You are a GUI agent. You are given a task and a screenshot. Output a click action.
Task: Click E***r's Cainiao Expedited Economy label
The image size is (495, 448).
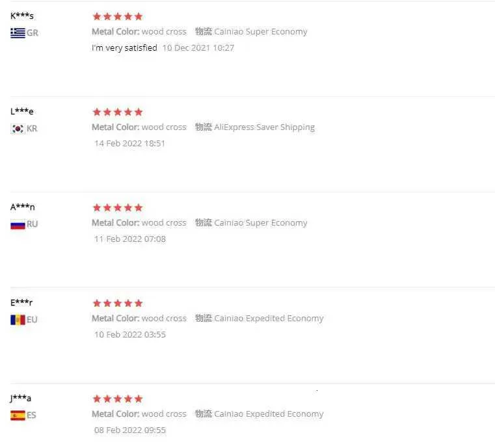[x=269, y=319]
